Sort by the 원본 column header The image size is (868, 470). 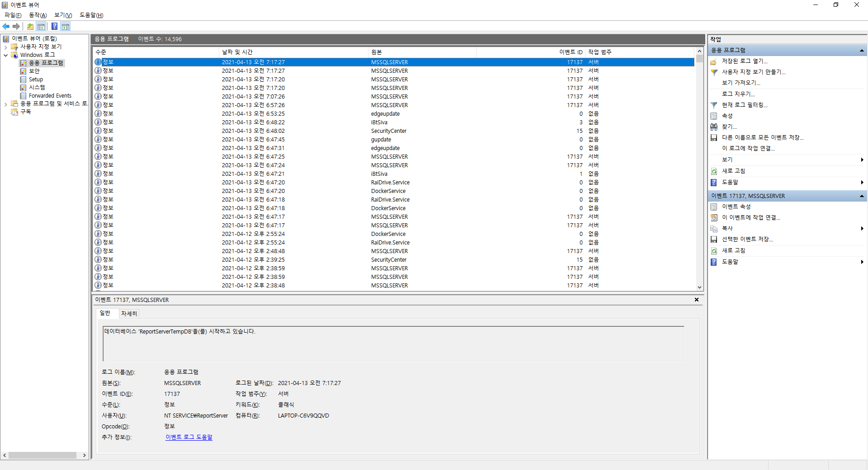(x=423, y=52)
